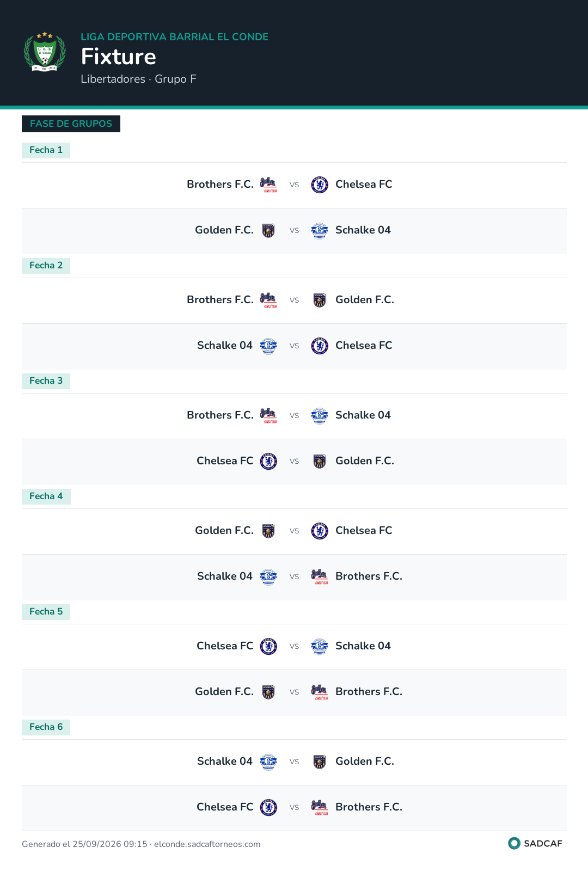Click the El Conde league crest logo

click(x=45, y=52)
